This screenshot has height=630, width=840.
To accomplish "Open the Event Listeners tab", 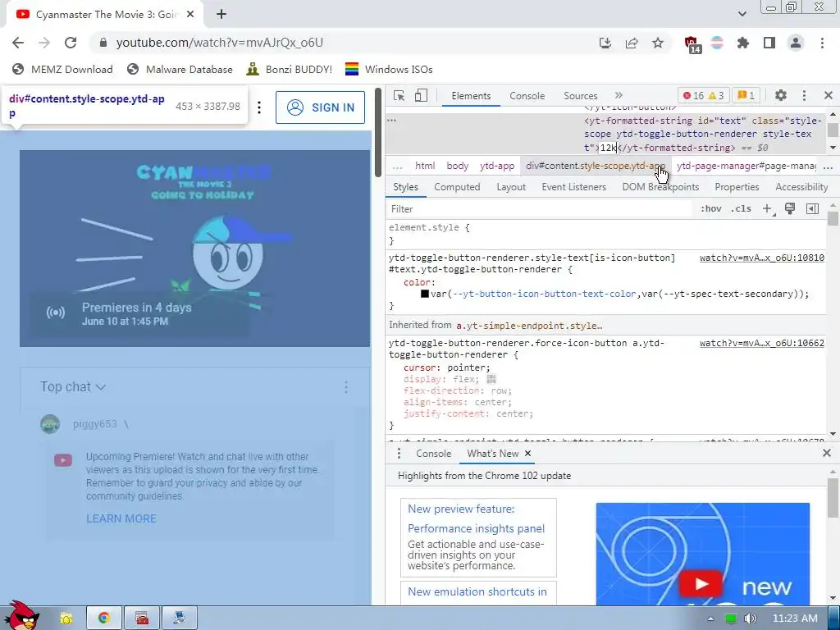I will click(x=573, y=187).
